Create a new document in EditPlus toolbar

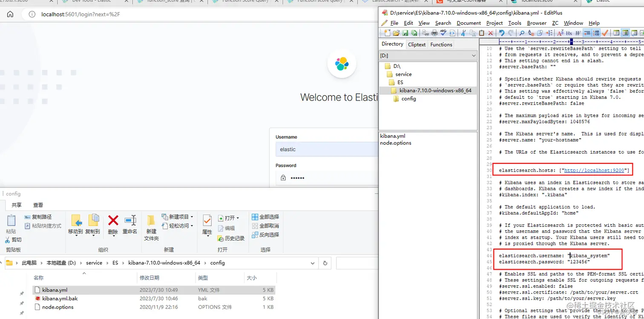pyautogui.click(x=387, y=33)
